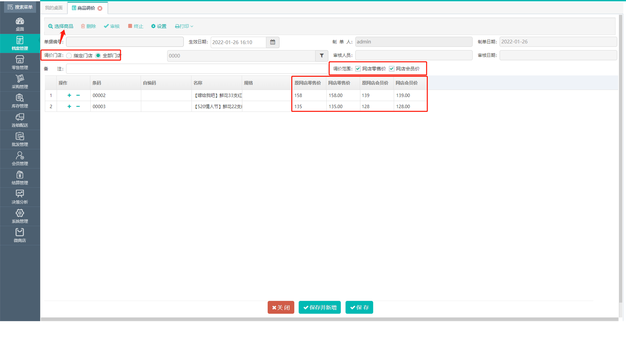Click the 保存并新增 button
This screenshot has width=626, height=364.
click(320, 307)
